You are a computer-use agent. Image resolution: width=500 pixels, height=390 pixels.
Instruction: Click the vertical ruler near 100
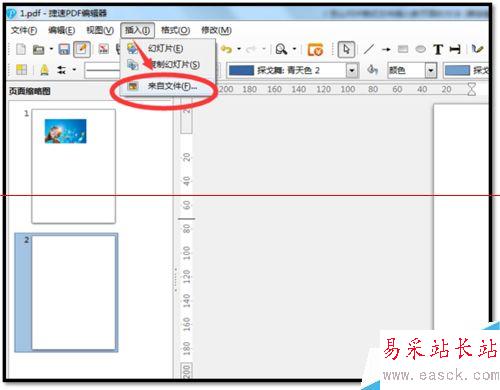pos(187,253)
